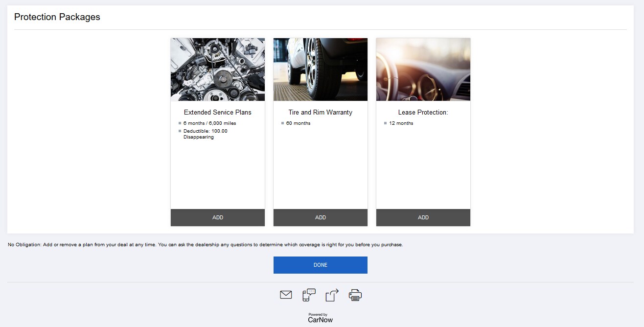
Task: Click the Deductible 100.00 Disappearing detail
Action: pyautogui.click(x=206, y=134)
